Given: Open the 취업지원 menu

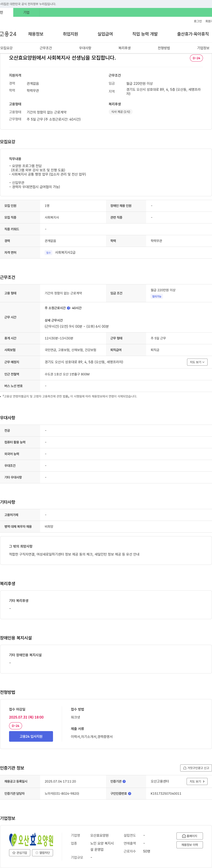Looking at the screenshot, I should click(70, 34).
